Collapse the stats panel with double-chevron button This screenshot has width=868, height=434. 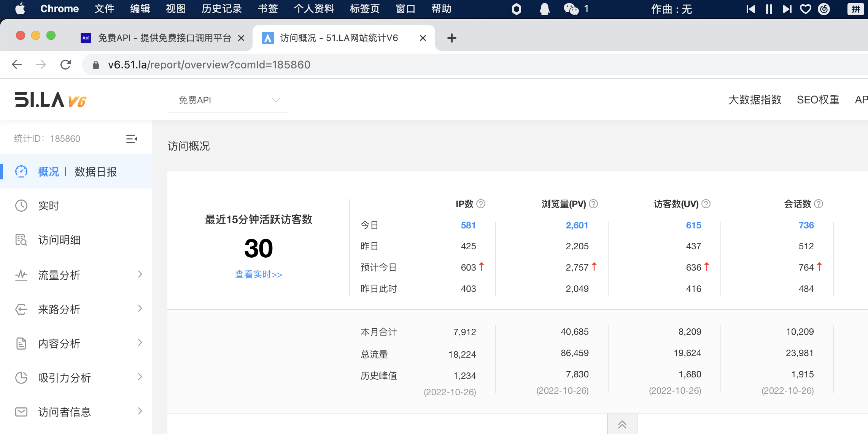622,424
